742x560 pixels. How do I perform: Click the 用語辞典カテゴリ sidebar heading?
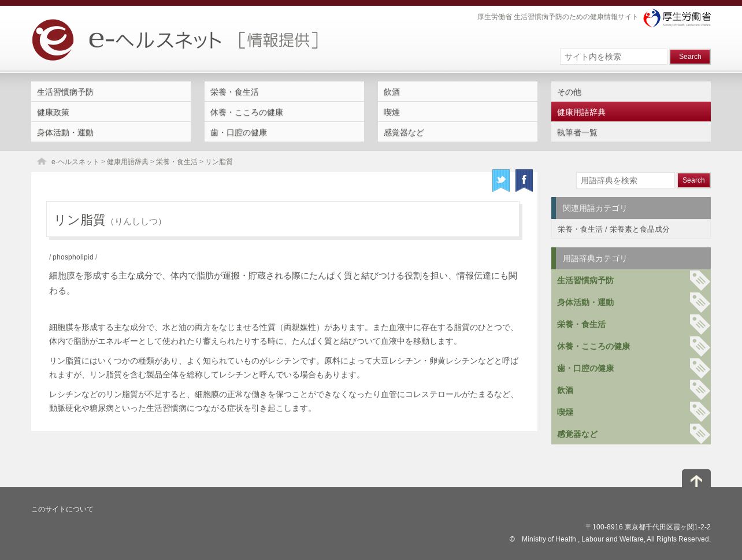pos(631,258)
